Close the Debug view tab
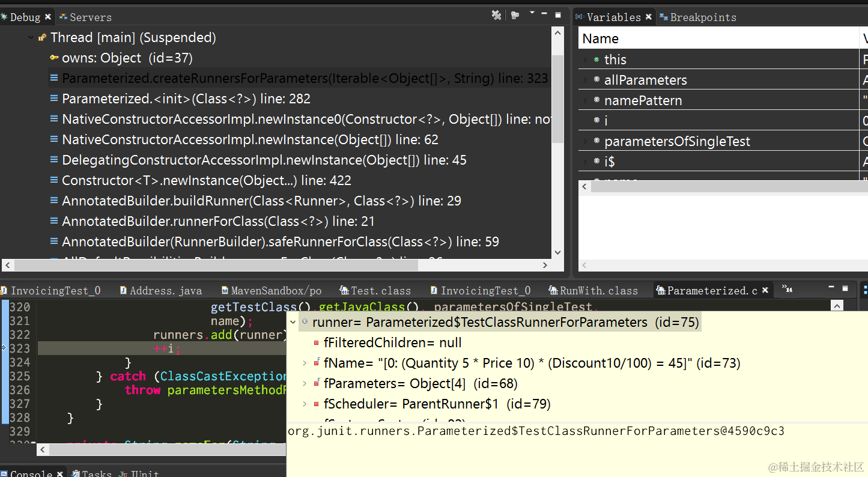 pyautogui.click(x=48, y=17)
